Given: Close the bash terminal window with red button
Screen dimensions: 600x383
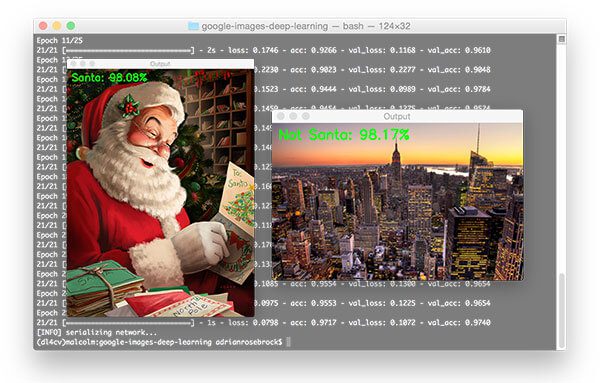Looking at the screenshot, I should click(x=43, y=26).
